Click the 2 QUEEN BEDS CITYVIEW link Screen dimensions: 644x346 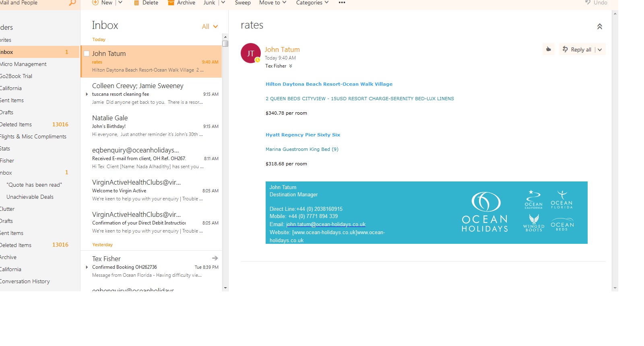(359, 99)
